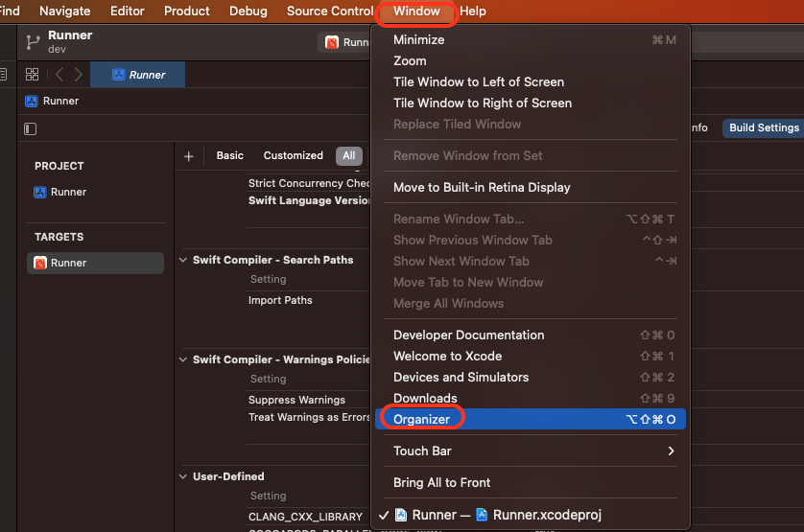Select Runner under PROJECT
This screenshot has height=532, width=804.
pos(95,193)
